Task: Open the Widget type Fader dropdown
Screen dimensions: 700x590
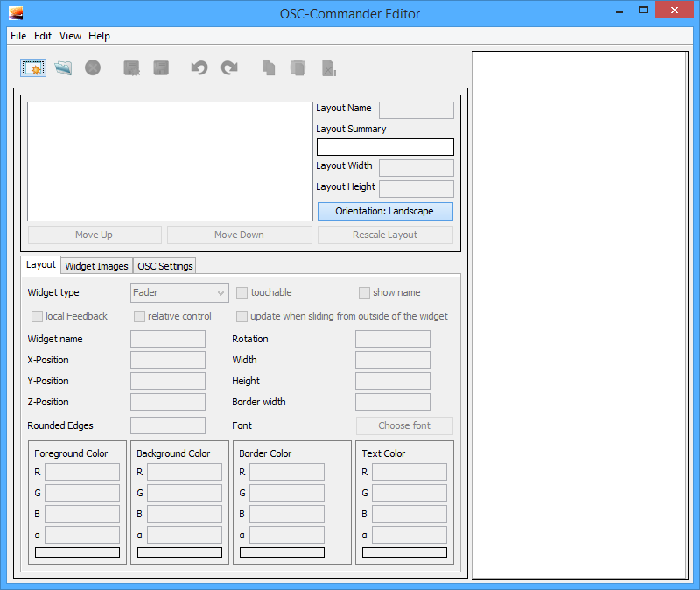Action: pyautogui.click(x=179, y=292)
